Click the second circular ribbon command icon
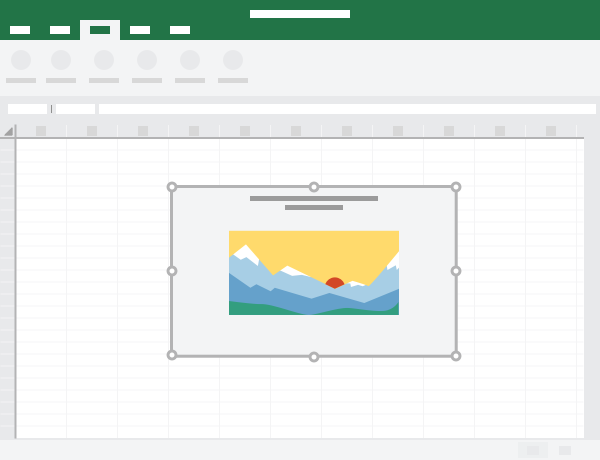This screenshot has height=460, width=600. pyautogui.click(x=61, y=60)
